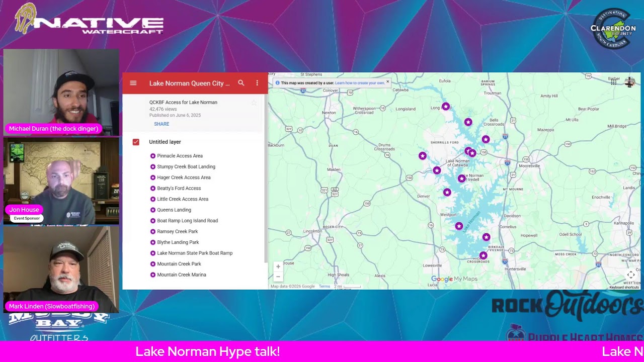
Task: Open the Google account avatar
Action: pos(629,82)
